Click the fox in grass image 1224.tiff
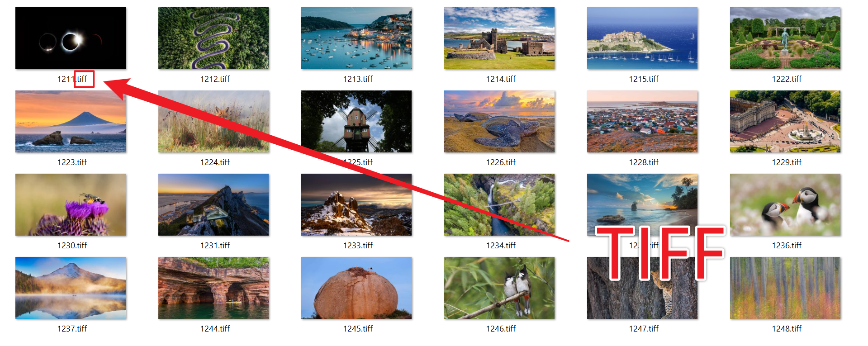868x346 pixels. coord(213,121)
